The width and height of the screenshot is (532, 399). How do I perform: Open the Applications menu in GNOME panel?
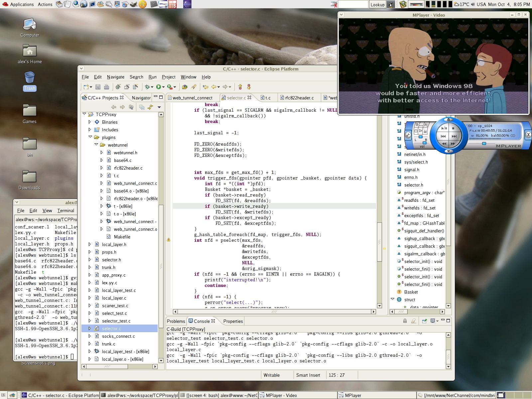click(x=22, y=4)
